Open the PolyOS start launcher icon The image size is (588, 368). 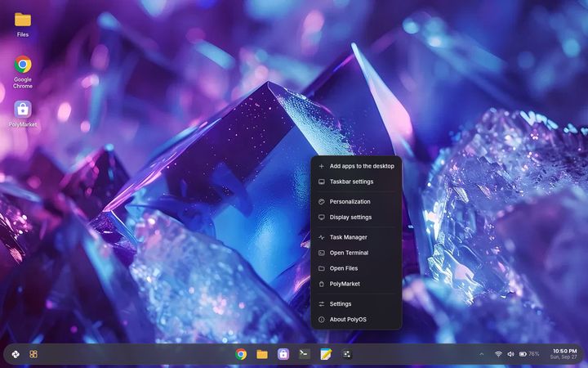point(16,354)
